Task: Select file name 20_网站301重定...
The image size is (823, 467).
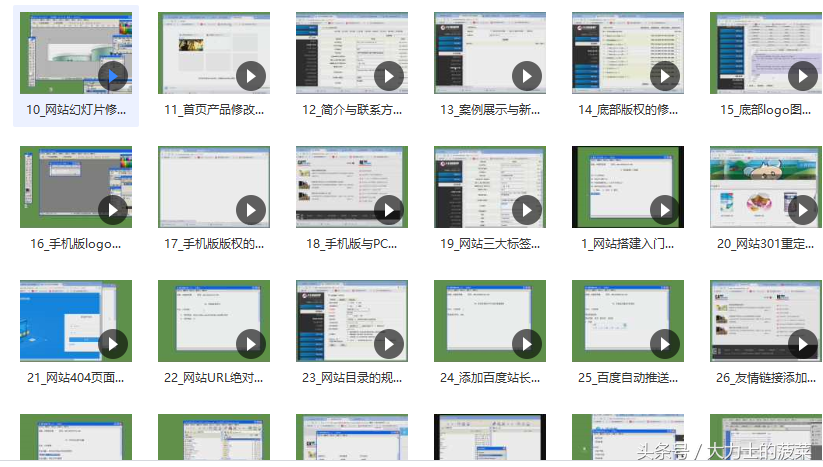Action: (x=766, y=243)
